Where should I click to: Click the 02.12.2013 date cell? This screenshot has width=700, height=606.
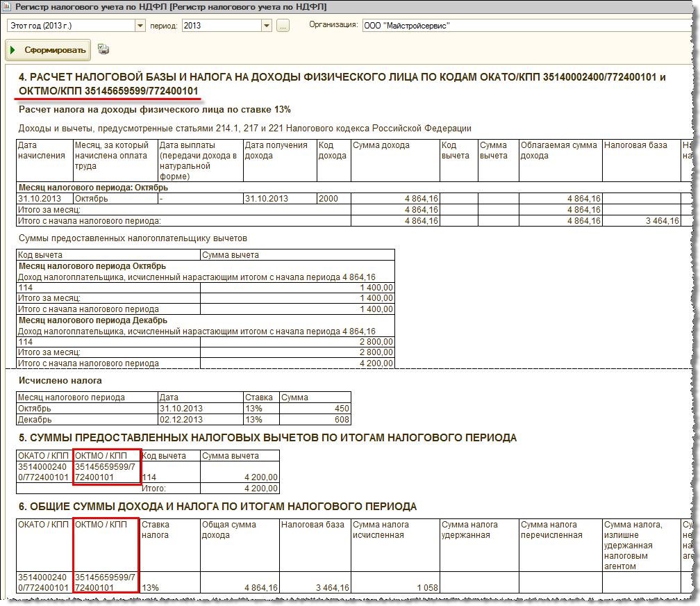(200, 420)
